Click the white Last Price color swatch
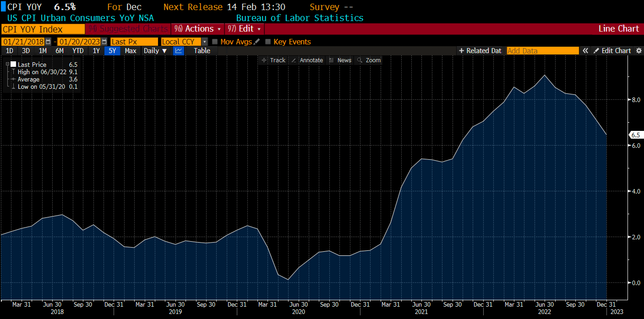 point(13,64)
